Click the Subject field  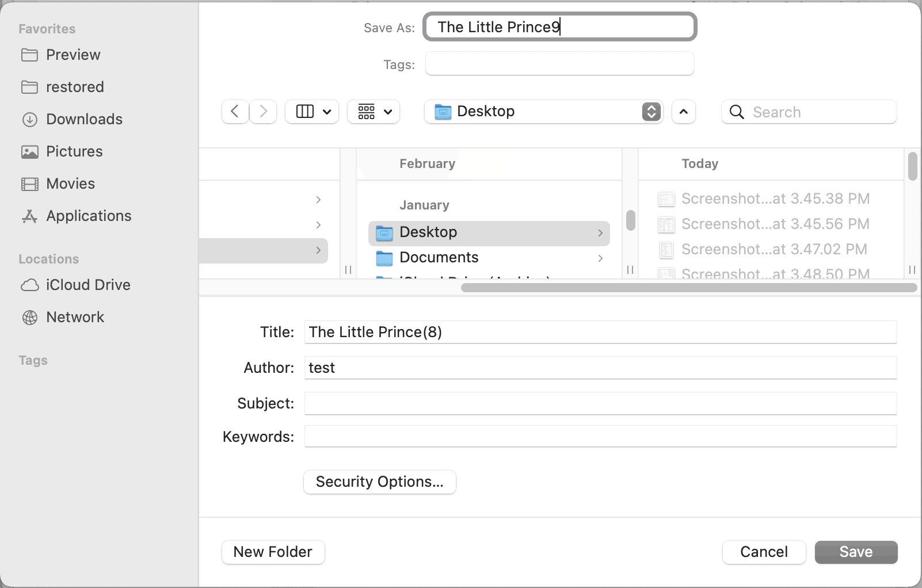coord(600,403)
